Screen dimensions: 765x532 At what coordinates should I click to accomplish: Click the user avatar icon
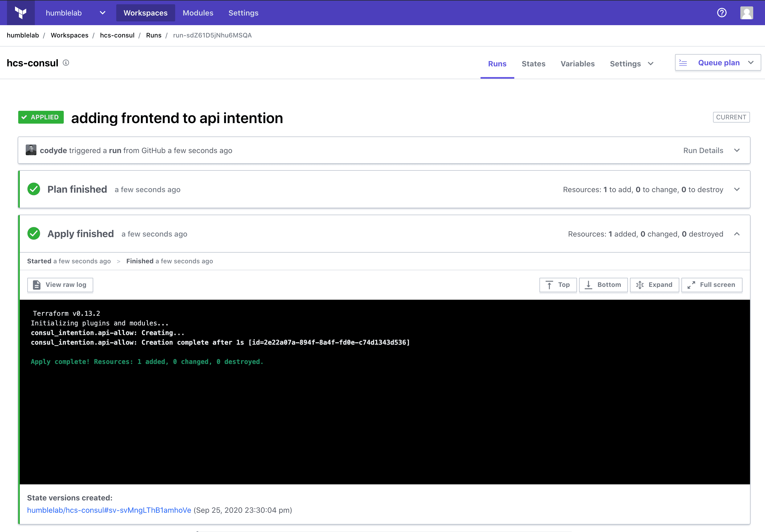(x=746, y=13)
